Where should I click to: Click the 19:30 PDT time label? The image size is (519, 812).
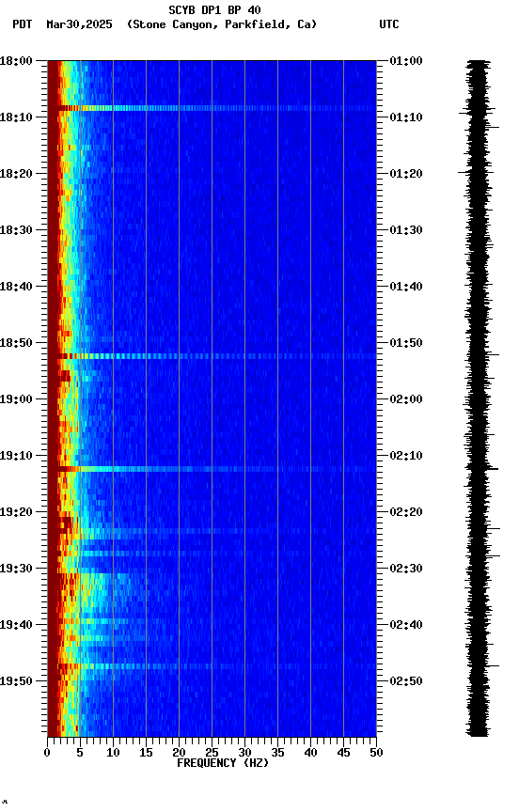(x=16, y=569)
